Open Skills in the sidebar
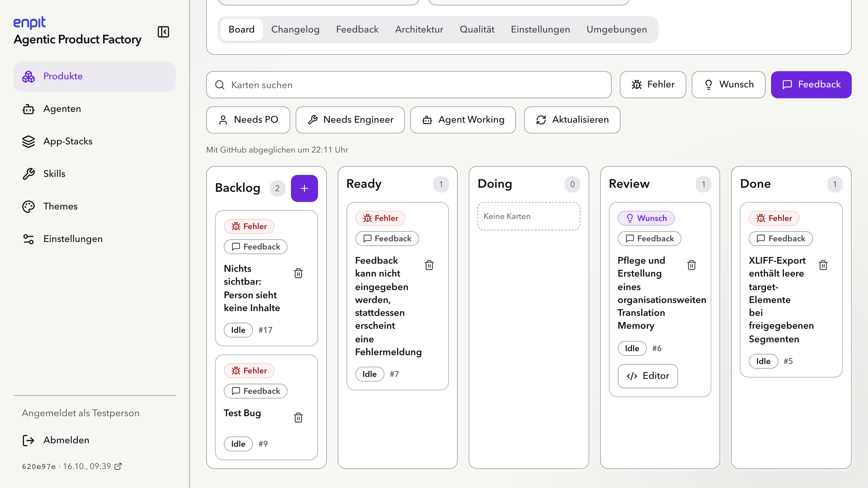 click(95, 174)
